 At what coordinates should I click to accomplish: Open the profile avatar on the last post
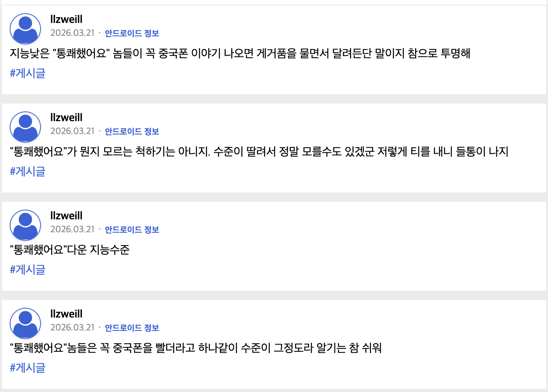(25, 323)
